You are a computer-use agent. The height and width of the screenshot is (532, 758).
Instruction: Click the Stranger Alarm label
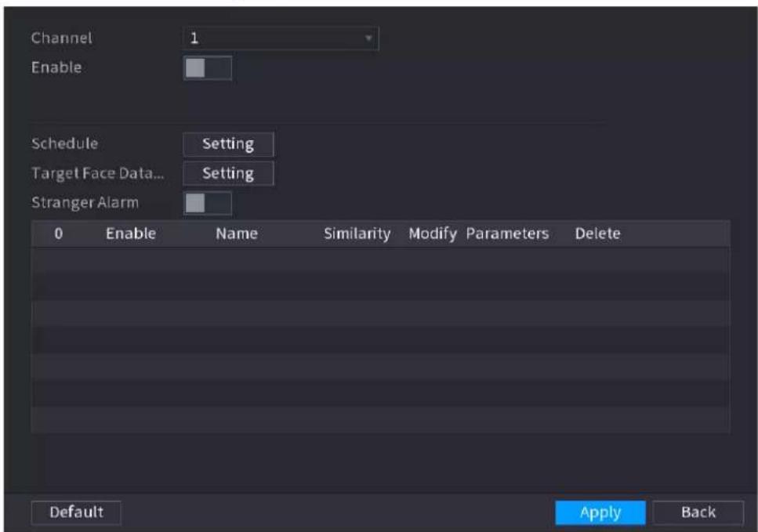pyautogui.click(x=85, y=202)
